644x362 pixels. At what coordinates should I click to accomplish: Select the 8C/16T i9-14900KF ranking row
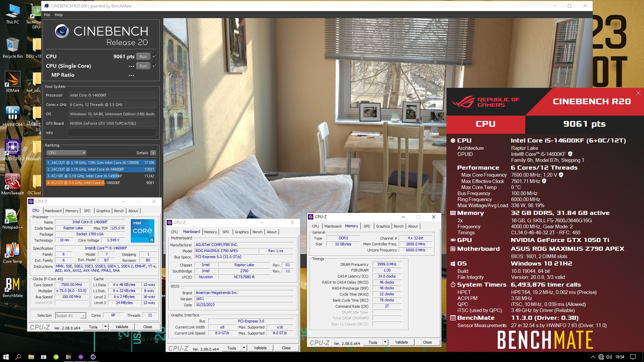[x=101, y=176]
